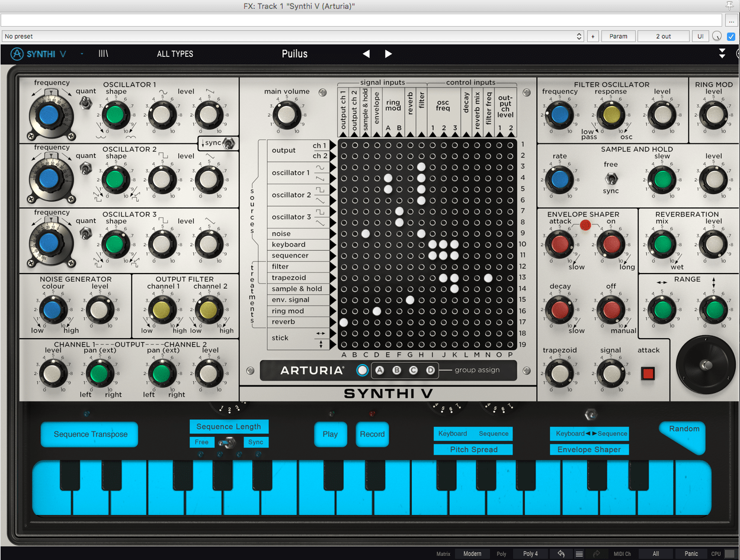Click the matrix pin at sample & hold row, column K
This screenshot has height=560, width=740.
pyautogui.click(x=454, y=289)
